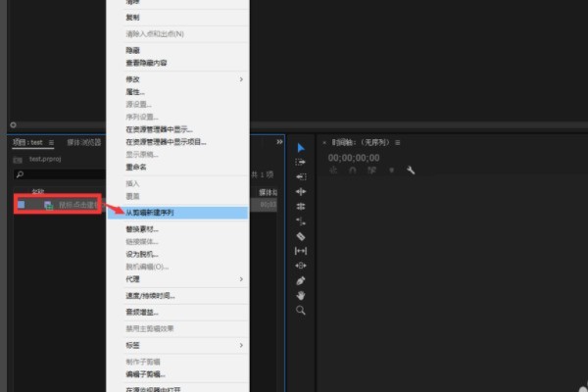Select the Hand tool
The height and width of the screenshot is (392, 588).
point(301,295)
